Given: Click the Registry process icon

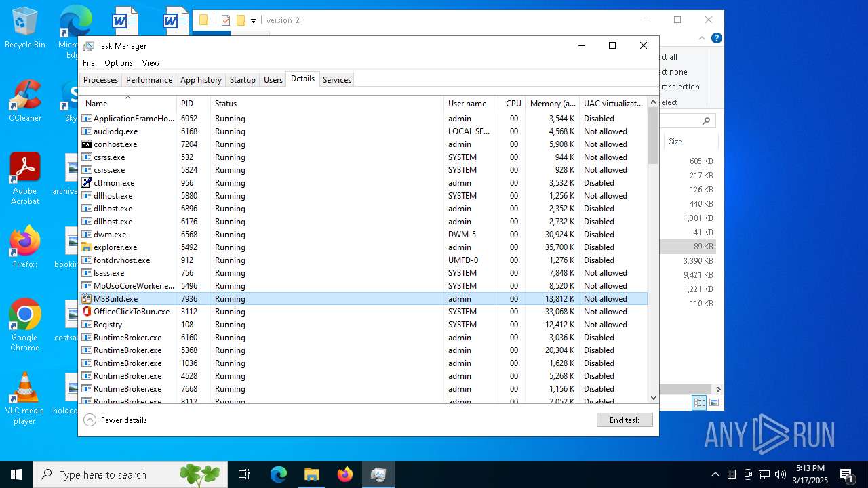Looking at the screenshot, I should tap(87, 325).
